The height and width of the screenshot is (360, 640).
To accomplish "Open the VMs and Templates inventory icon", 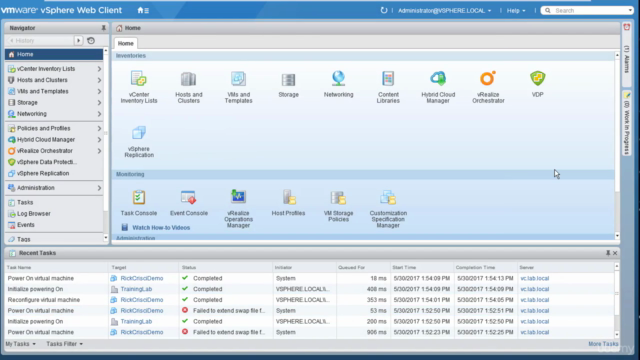I will 238,79.
